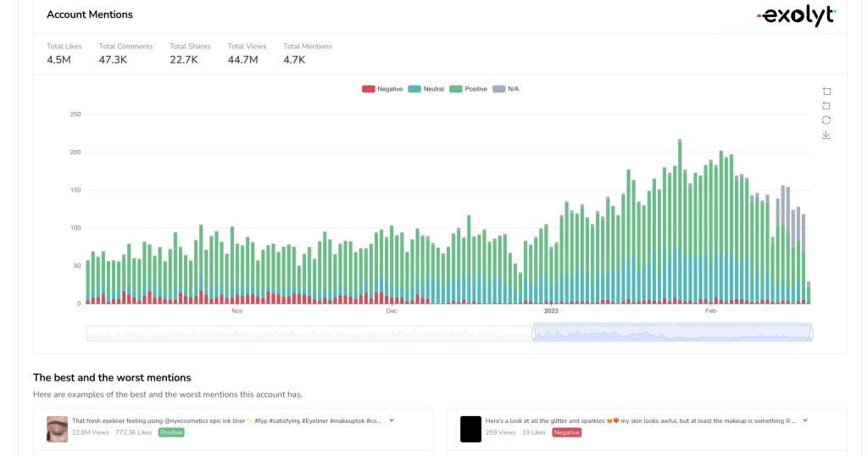Hide the Positive series via legend
The width and height of the screenshot is (868, 456).
(x=468, y=89)
